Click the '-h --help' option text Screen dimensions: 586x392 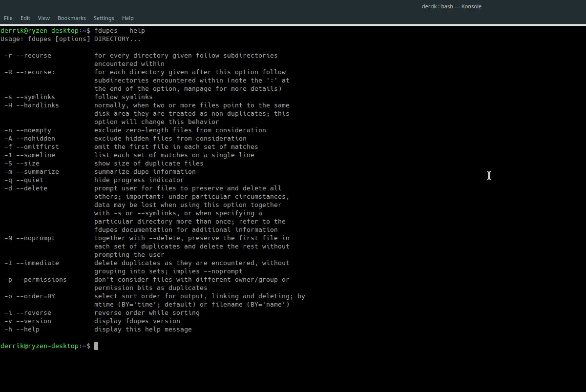[x=22, y=330]
